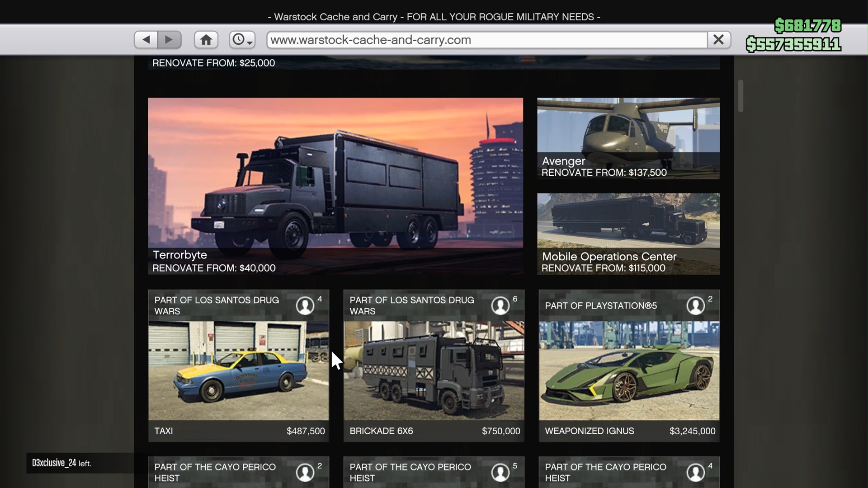Click the Mobile Operations Center title text
This screenshot has height=488, width=868.
pos(609,257)
